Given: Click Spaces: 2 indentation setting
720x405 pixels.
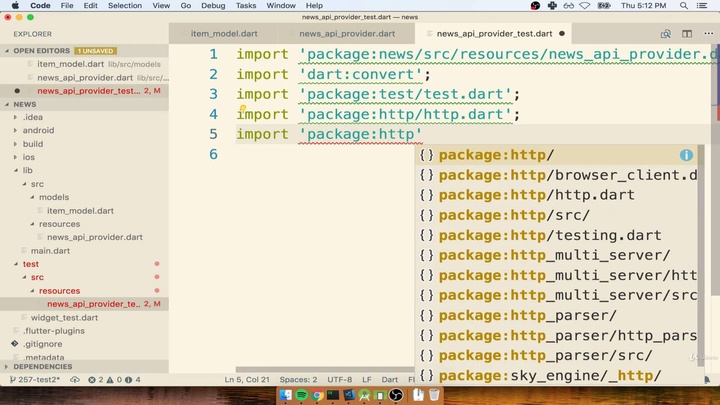Looking at the screenshot, I should click(x=298, y=380).
